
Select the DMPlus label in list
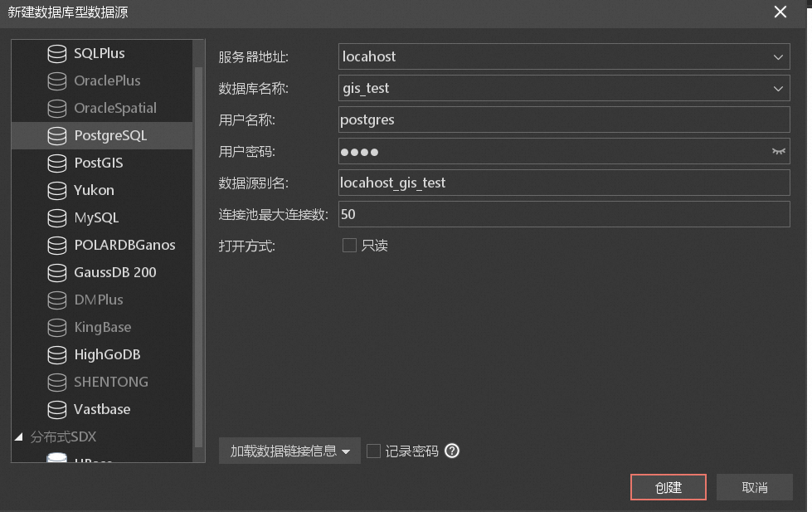click(x=99, y=300)
